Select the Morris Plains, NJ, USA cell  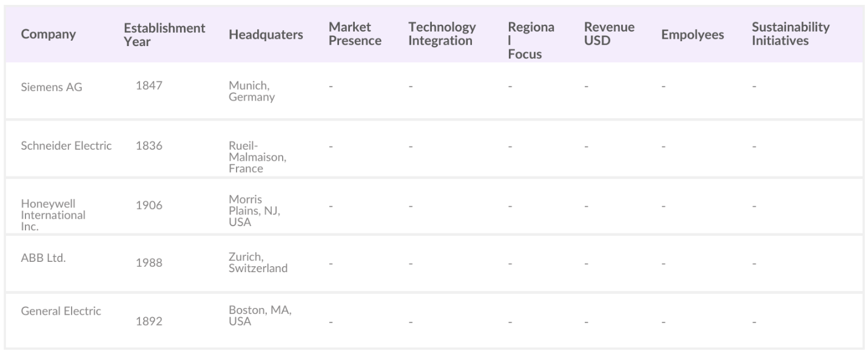click(255, 212)
